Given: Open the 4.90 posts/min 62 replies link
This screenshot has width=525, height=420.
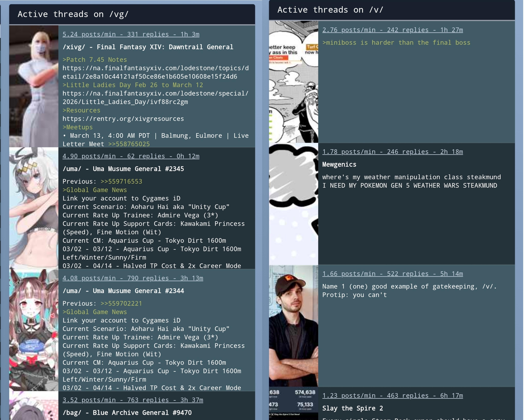Looking at the screenshot, I should (131, 156).
